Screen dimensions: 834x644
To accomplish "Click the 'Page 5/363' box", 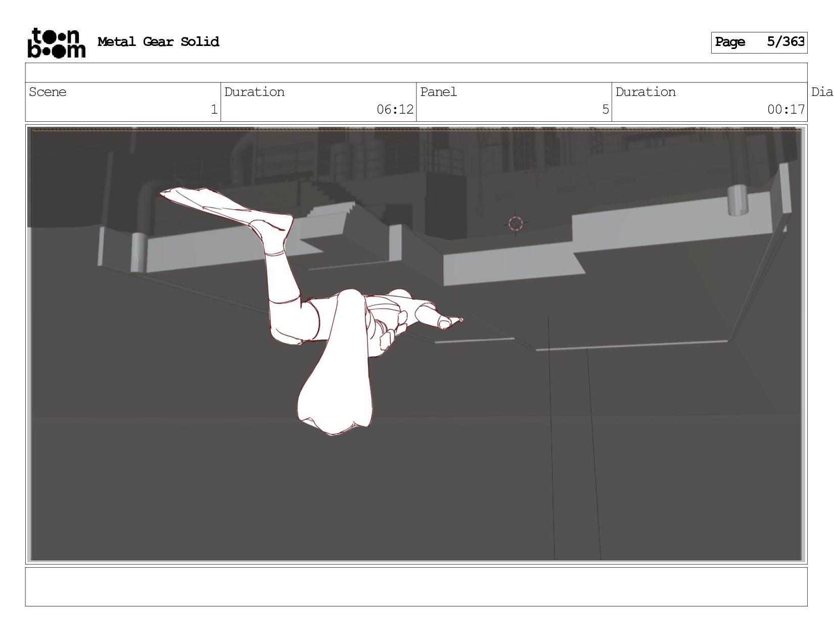I will (759, 42).
